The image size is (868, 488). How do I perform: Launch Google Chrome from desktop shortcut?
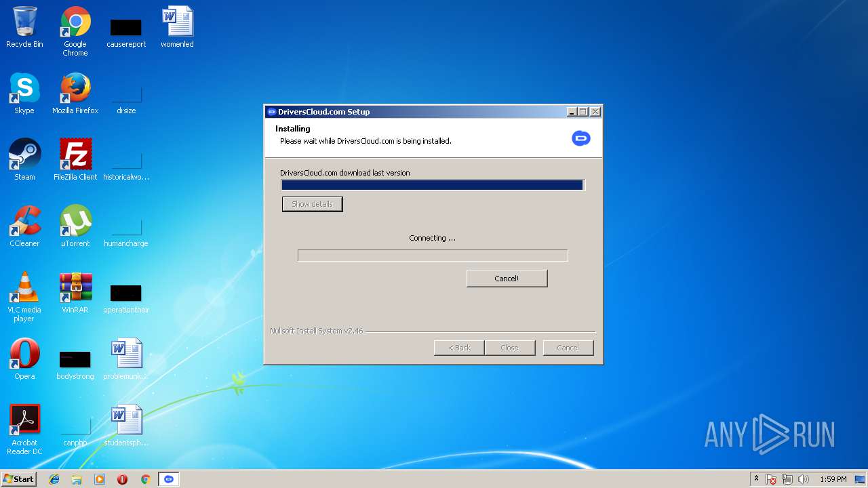[x=75, y=32]
